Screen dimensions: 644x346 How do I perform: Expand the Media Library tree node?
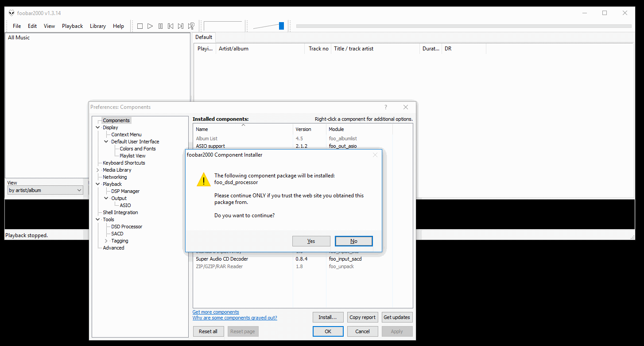98,170
